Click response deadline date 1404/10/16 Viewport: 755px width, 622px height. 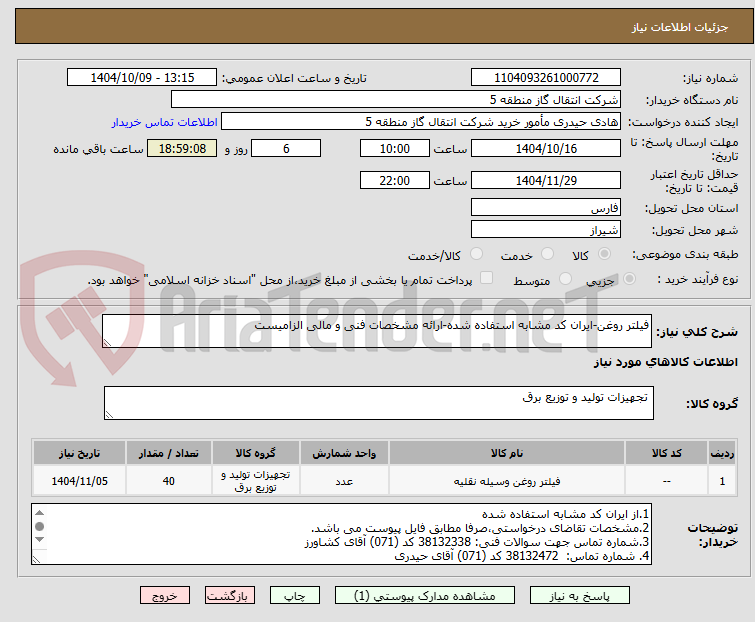546,148
